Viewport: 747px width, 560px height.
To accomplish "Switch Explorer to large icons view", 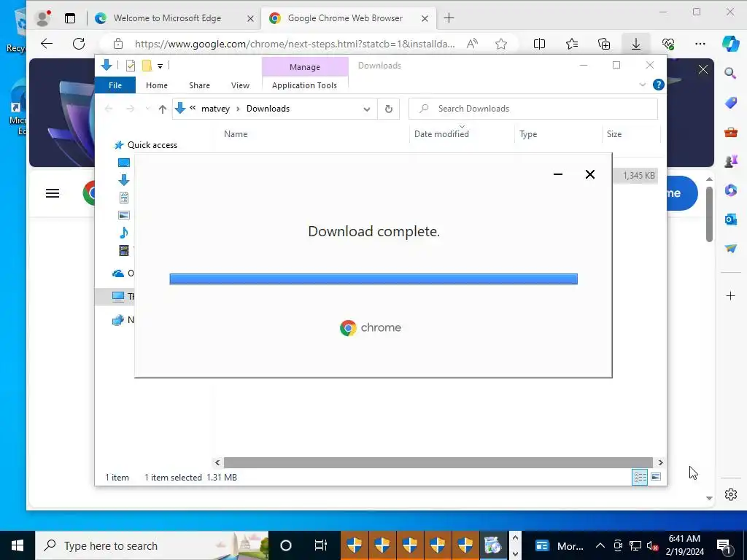I will [656, 477].
